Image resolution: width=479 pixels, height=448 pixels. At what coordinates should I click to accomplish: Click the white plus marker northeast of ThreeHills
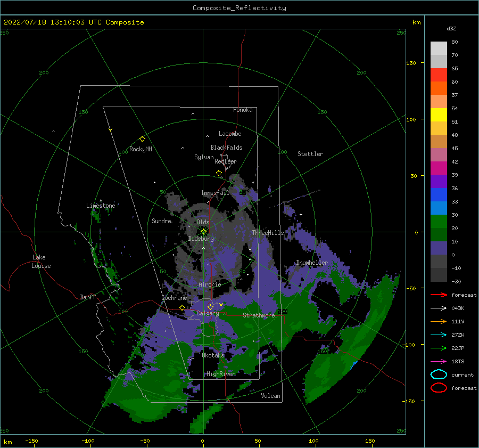pyautogui.click(x=301, y=214)
